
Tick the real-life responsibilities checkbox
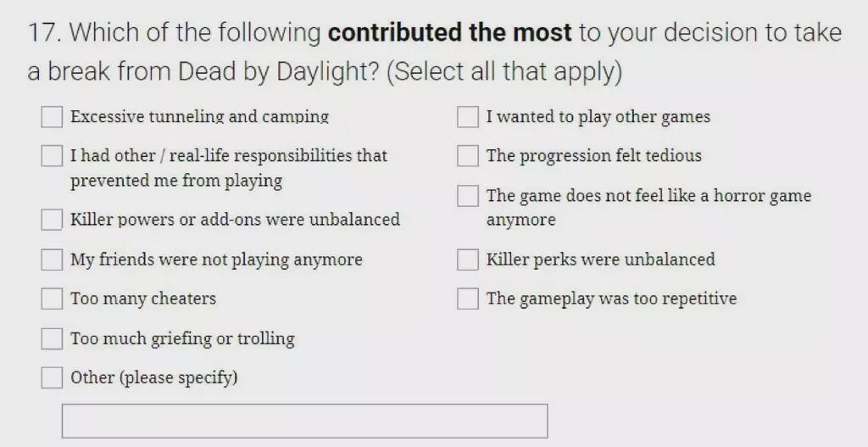52,156
